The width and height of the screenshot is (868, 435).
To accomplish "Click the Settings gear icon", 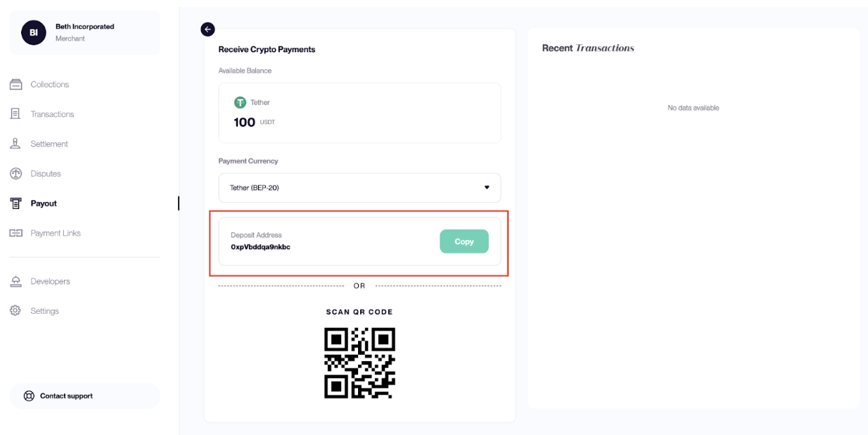I will (15, 311).
